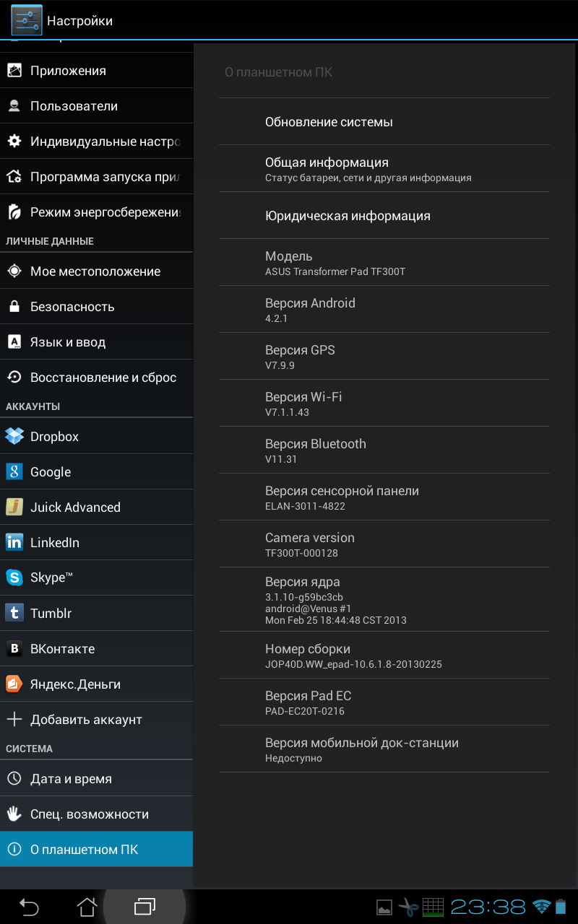Select the Tumblr account icon

click(14, 613)
